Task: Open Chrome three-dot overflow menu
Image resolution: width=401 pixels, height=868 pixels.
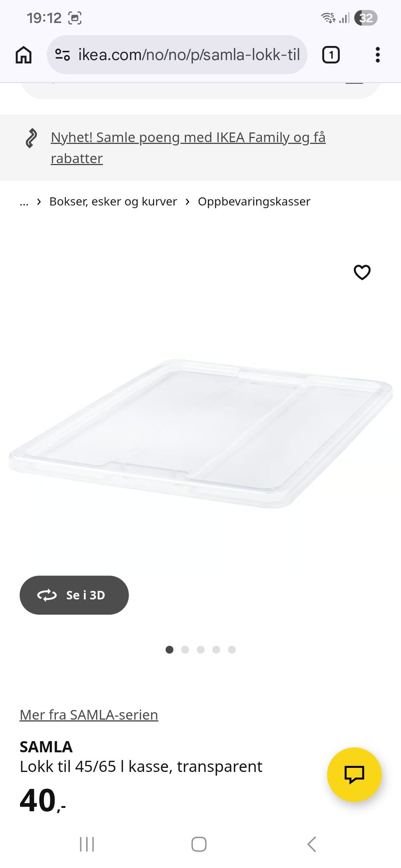Action: [x=378, y=55]
